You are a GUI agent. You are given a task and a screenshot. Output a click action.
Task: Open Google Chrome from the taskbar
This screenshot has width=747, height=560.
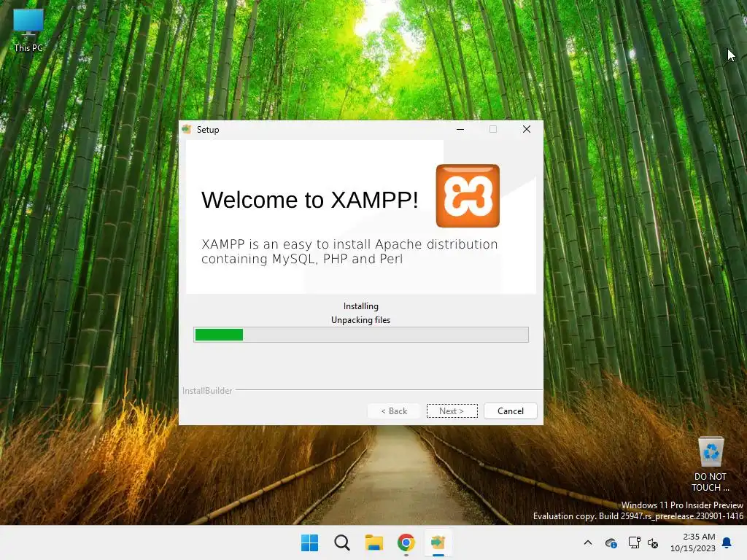point(406,542)
